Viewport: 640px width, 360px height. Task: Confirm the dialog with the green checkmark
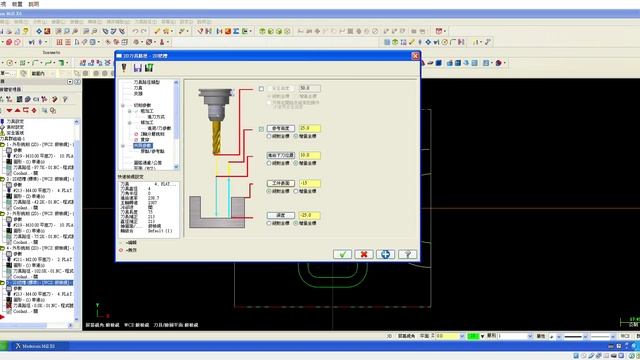(342, 254)
